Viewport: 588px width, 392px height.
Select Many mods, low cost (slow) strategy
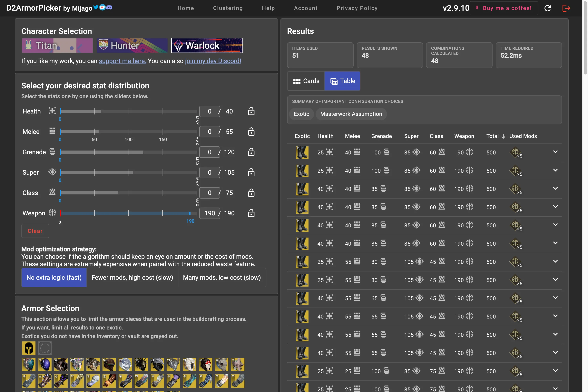pos(222,278)
